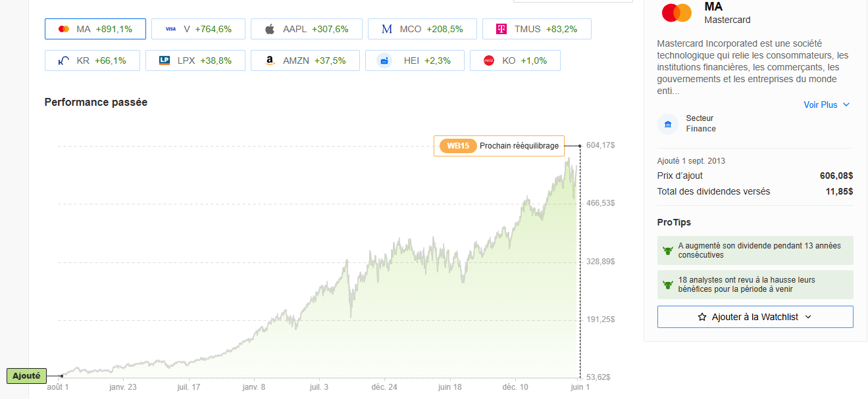
Task: Click the juil. 17 date label
Action: pyautogui.click(x=188, y=387)
